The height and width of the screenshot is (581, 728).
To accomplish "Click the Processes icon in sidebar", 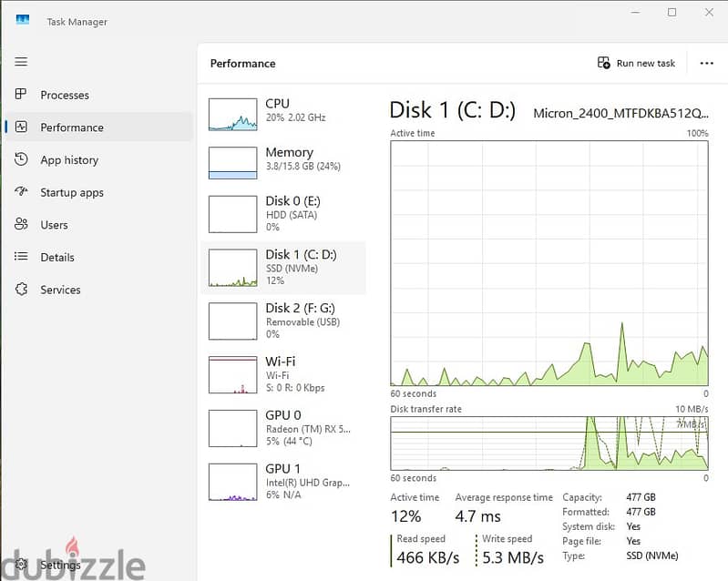I will point(21,94).
